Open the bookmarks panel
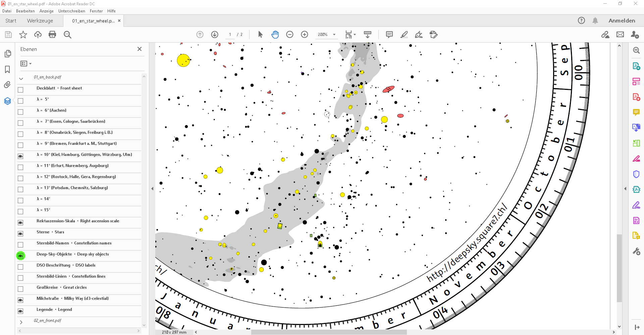Screen dimensions: 644x335 7,69
